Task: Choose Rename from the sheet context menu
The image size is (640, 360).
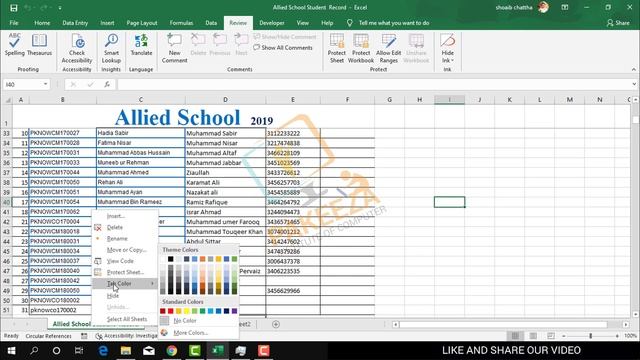Action: click(x=125, y=238)
